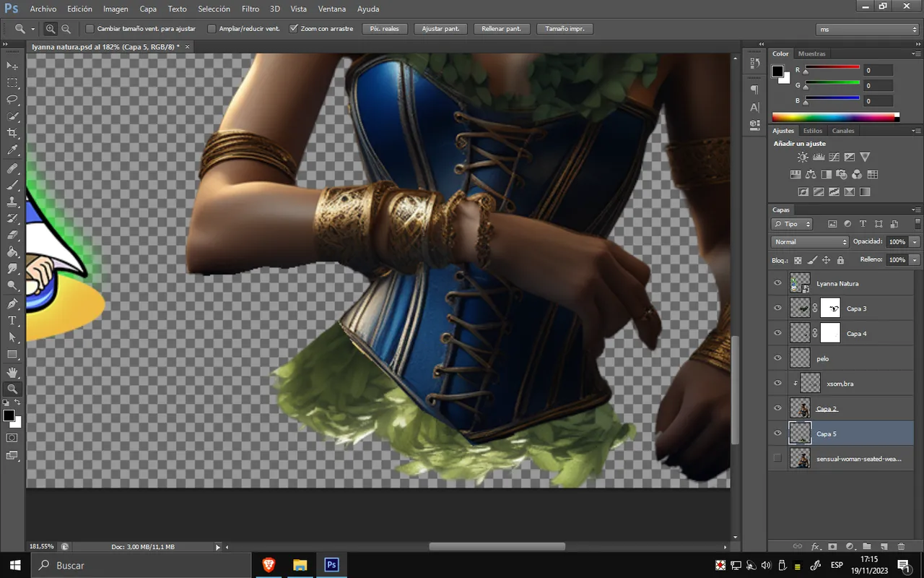Hide the Capa 3 layer

pyautogui.click(x=777, y=308)
